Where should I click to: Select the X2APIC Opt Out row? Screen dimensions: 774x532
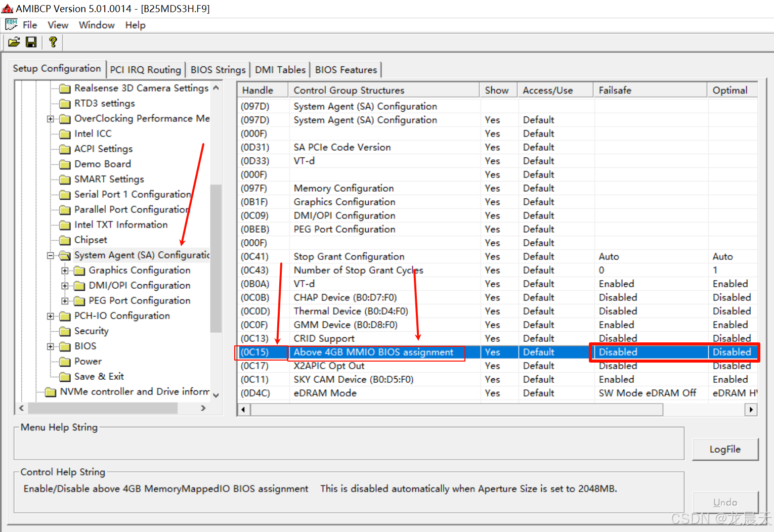click(497, 366)
